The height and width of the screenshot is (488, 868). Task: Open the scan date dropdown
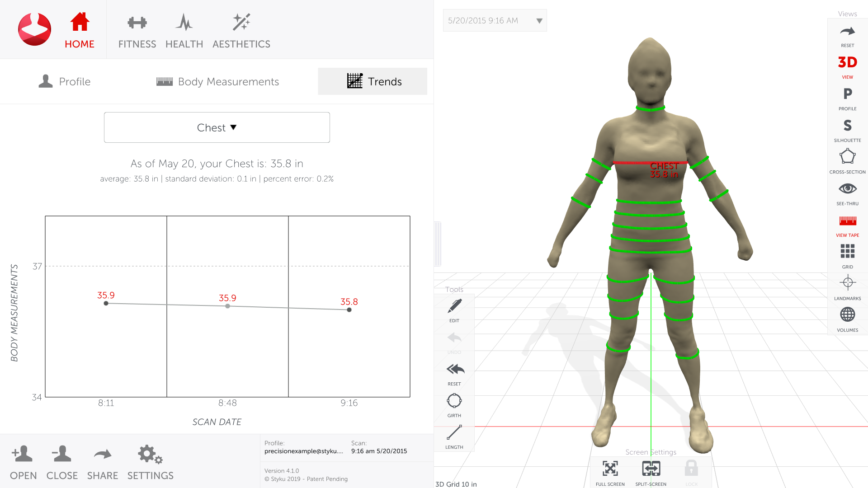point(495,21)
